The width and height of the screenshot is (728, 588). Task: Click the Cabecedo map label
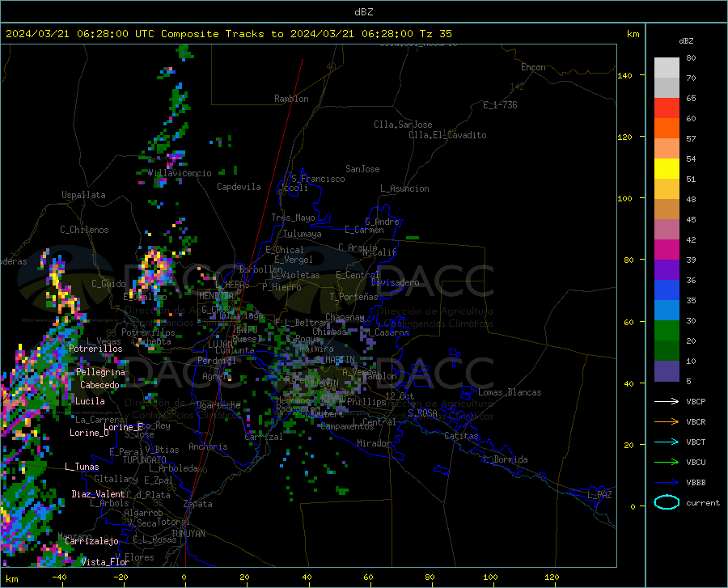[x=99, y=385]
